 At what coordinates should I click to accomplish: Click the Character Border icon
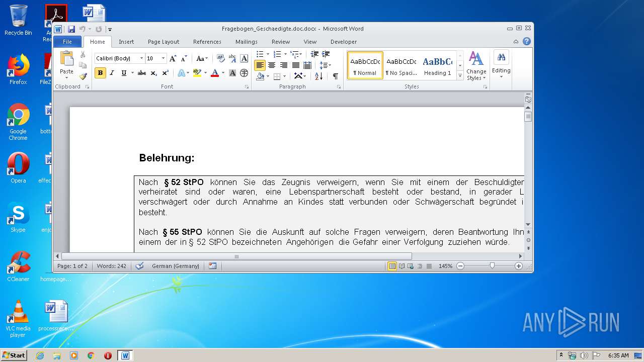244,58
